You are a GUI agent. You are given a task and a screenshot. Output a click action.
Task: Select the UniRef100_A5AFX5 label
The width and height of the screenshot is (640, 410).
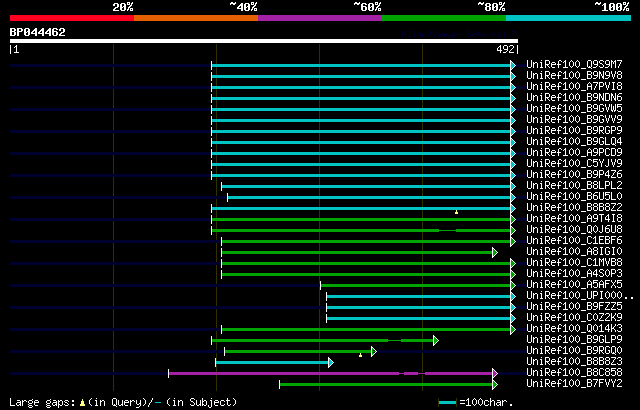point(574,285)
